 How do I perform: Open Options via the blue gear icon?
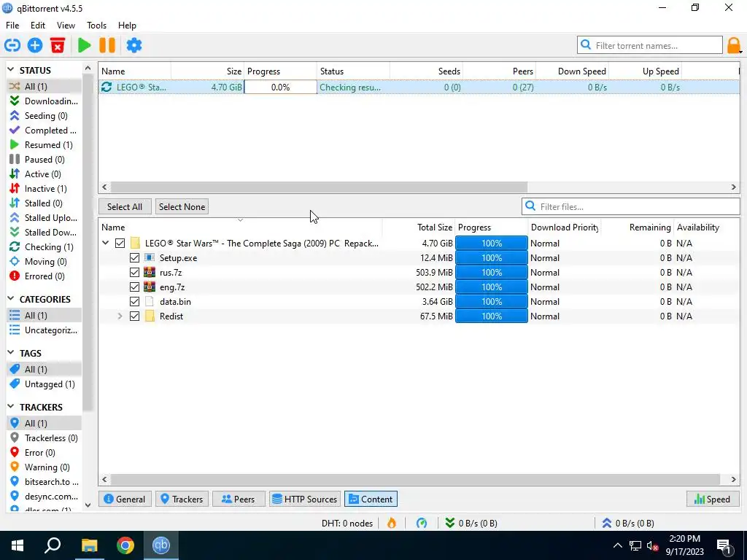point(134,45)
